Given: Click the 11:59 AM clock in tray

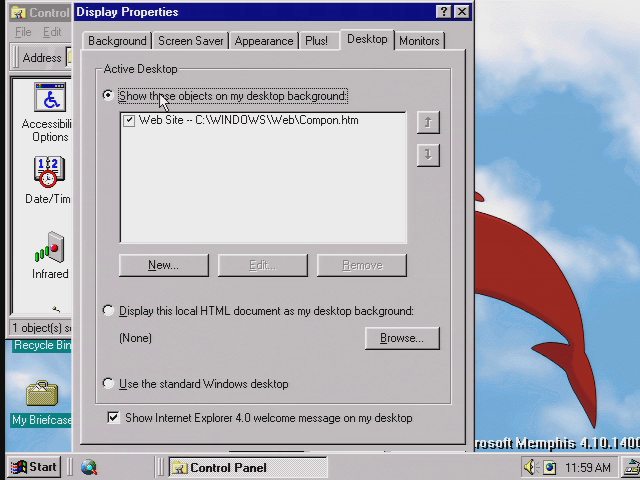Looking at the screenshot, I should click(588, 467).
